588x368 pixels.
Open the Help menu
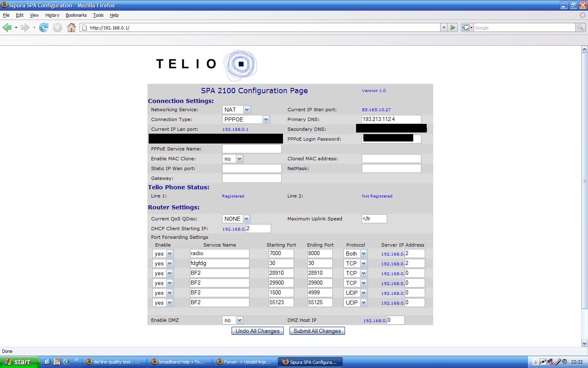pos(114,15)
